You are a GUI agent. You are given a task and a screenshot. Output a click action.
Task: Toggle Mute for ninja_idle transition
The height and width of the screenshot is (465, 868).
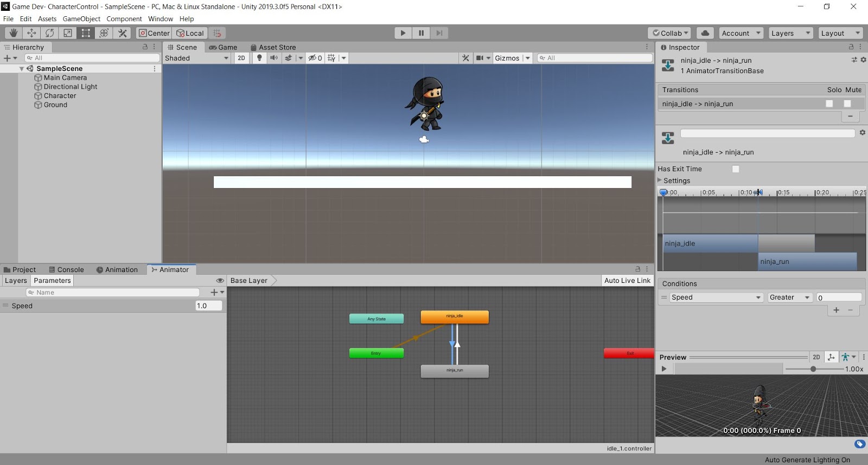[x=847, y=104]
